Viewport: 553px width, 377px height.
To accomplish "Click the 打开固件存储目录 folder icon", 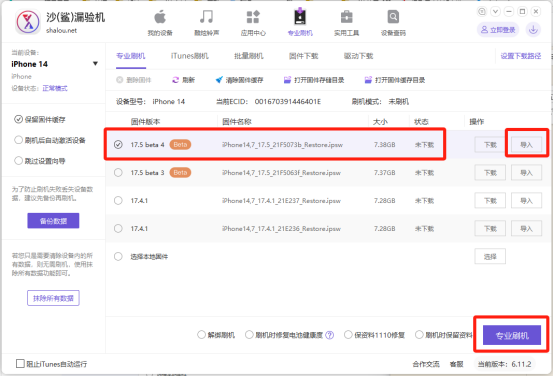I will (287, 80).
